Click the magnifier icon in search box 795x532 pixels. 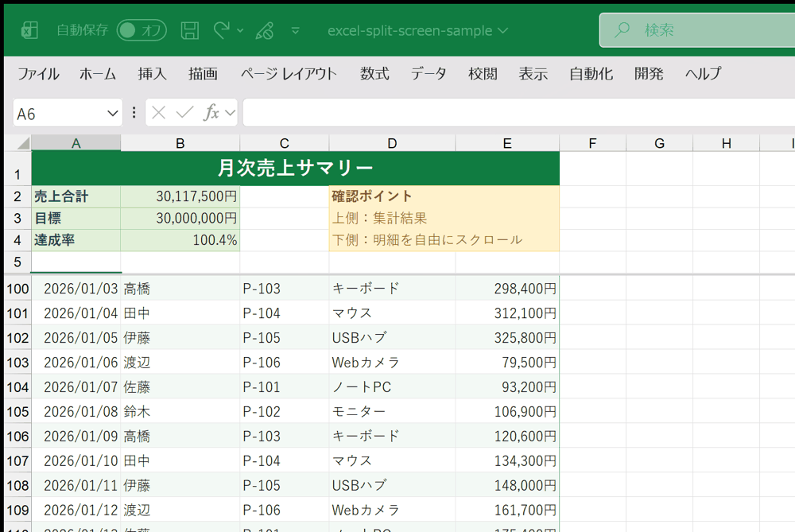(622, 30)
